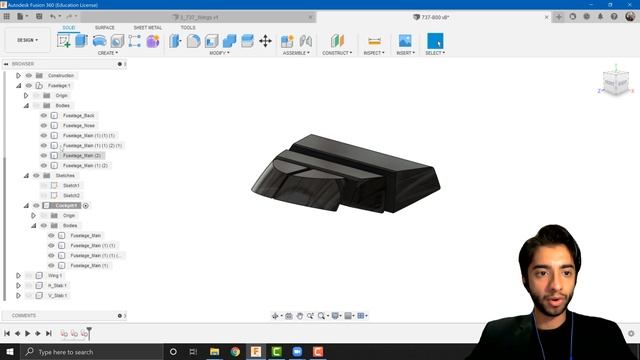The image size is (640, 360).
Task: Collapse the Fuselage 1 component
Action: pyautogui.click(x=18, y=85)
